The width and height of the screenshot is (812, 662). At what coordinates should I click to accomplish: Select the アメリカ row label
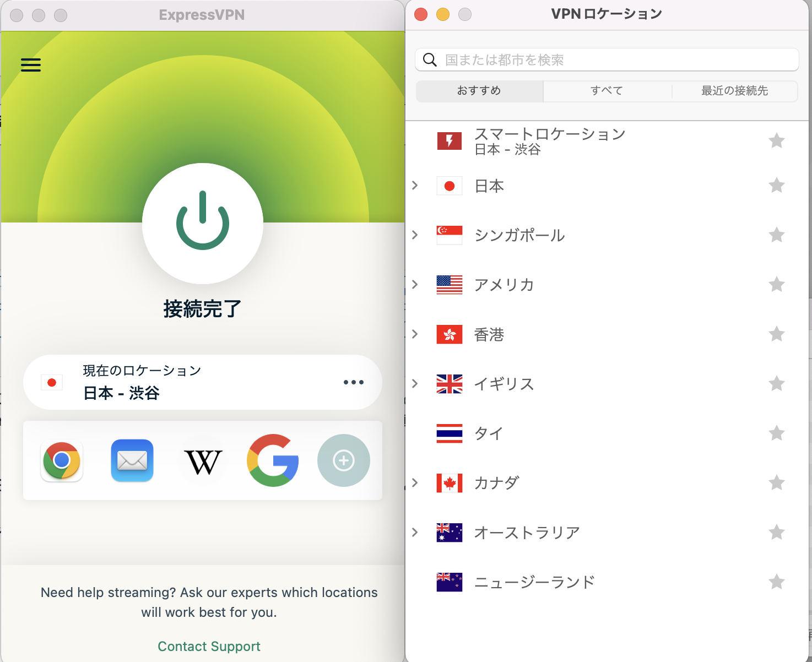504,285
